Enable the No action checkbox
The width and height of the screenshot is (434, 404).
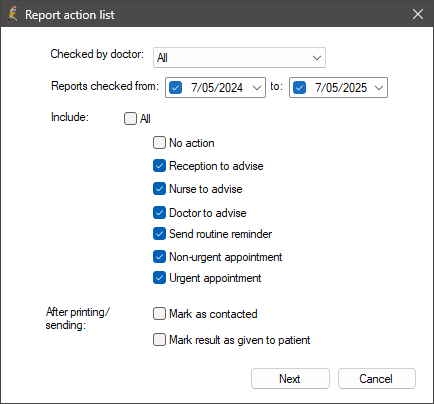click(159, 143)
